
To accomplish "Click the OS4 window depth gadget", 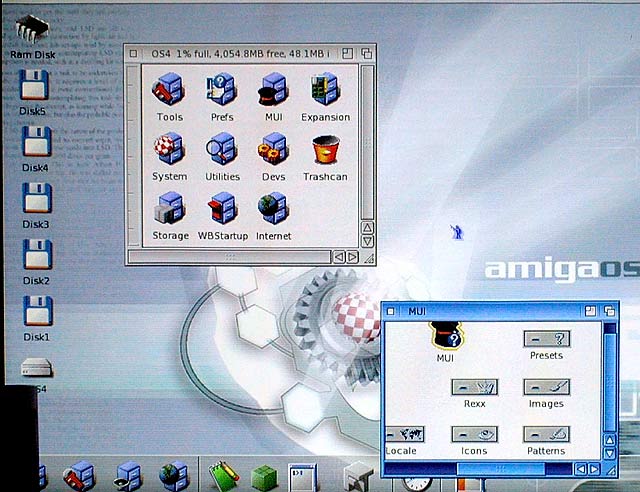I will (x=367, y=53).
